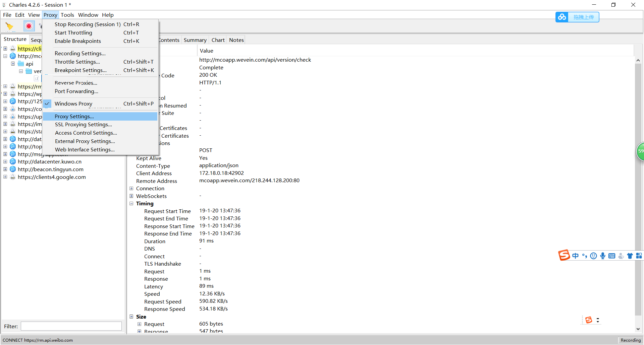Collapse the Size section
This screenshot has height=345, width=644.
coord(131,317)
